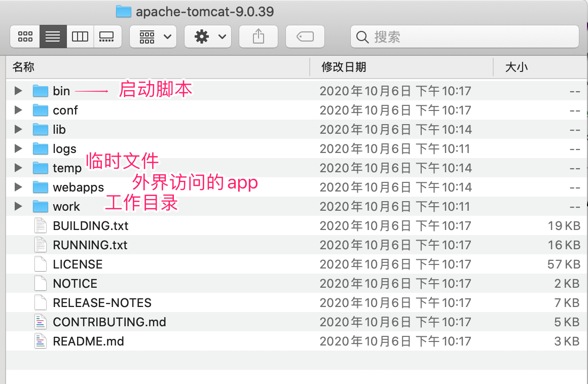Click the BUILDING.txt file icon
The image size is (588, 384).
(x=41, y=225)
